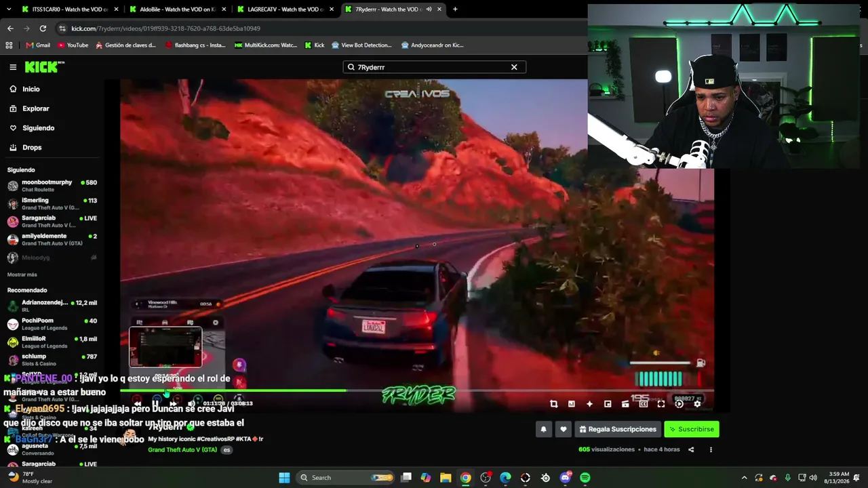This screenshot has width=868, height=488.
Task: Toggle picture-in-picture mode
Action: pos(608,404)
